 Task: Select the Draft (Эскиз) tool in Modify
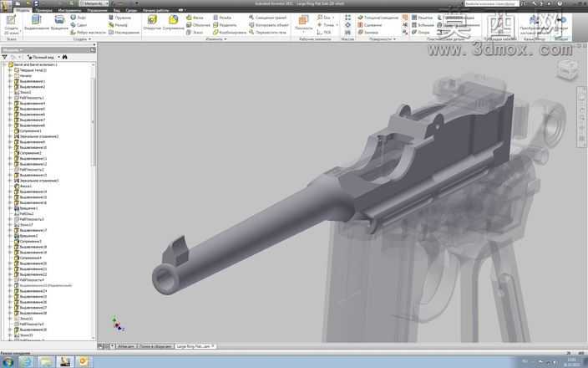195,33
